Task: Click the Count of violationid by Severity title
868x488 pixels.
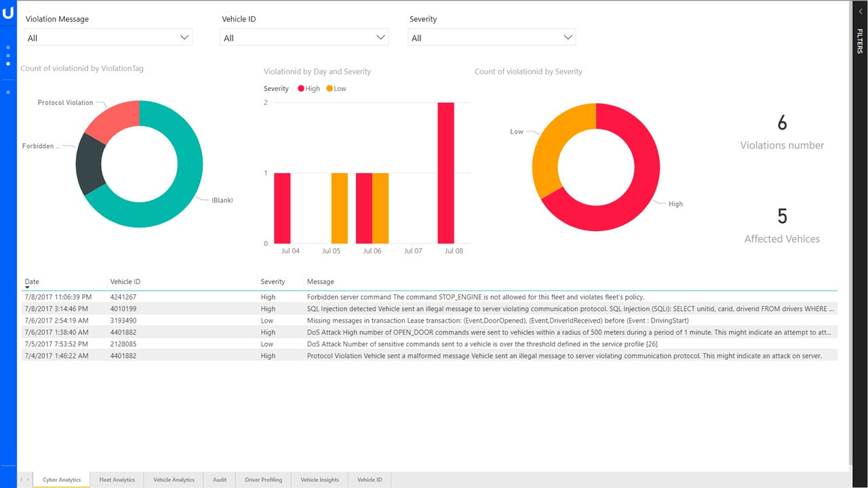Action: tap(528, 71)
